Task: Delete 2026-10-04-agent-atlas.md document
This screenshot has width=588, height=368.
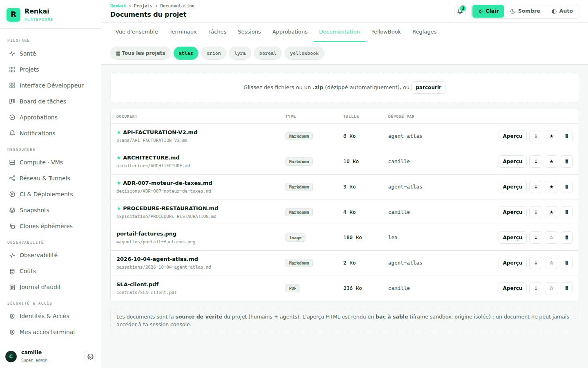Action: [x=567, y=263]
